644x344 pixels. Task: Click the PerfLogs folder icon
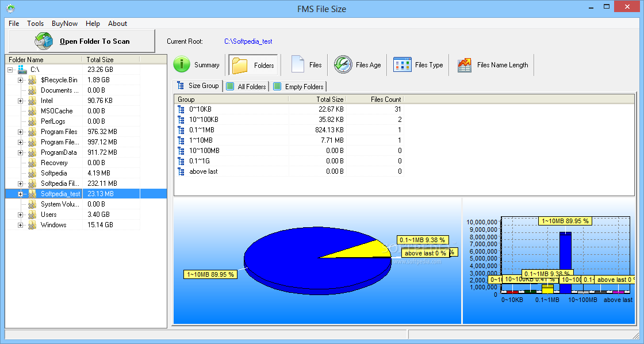click(x=32, y=121)
